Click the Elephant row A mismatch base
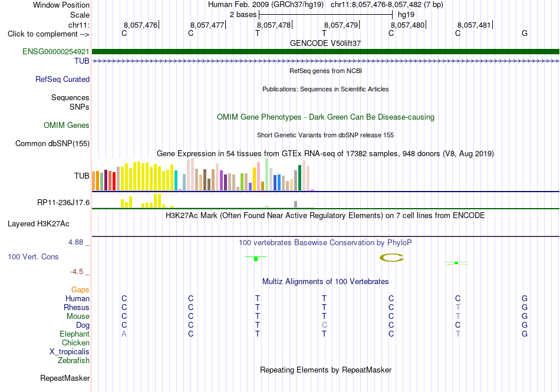This screenshot has height=392, width=560. click(124, 334)
